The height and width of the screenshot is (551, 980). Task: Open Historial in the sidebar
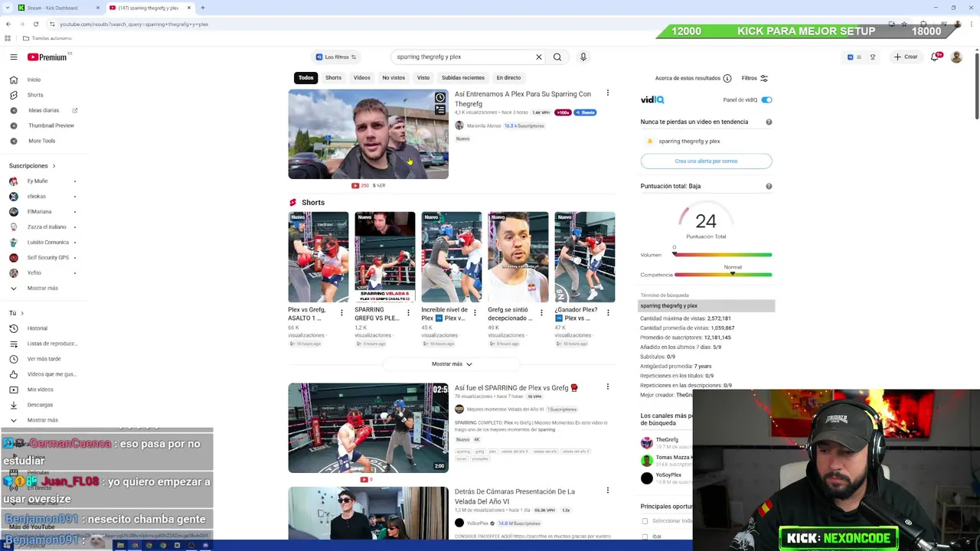click(37, 328)
